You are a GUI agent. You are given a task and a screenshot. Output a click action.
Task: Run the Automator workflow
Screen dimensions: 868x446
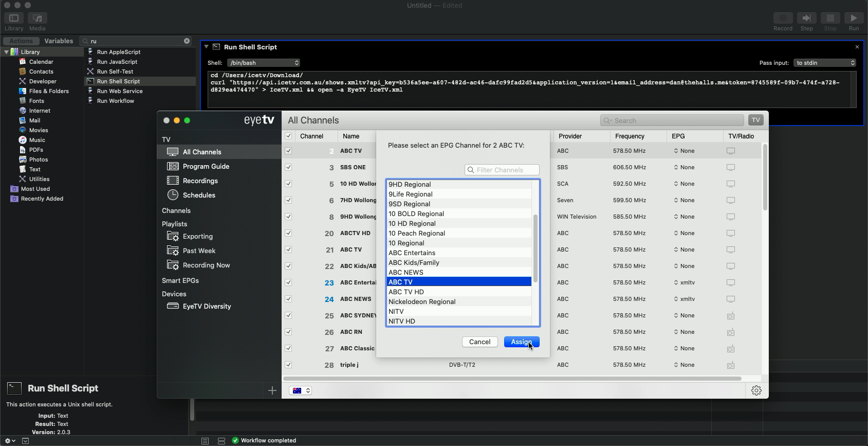tap(854, 19)
